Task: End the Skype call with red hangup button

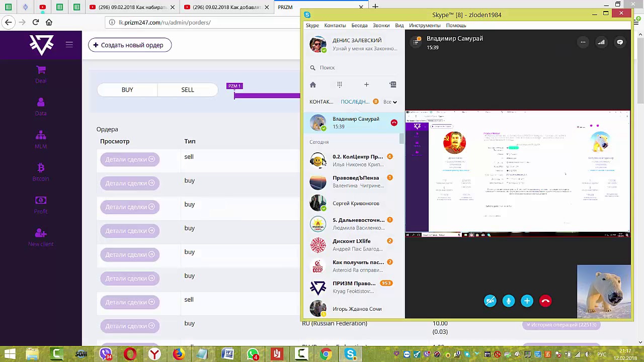Action: [545, 301]
